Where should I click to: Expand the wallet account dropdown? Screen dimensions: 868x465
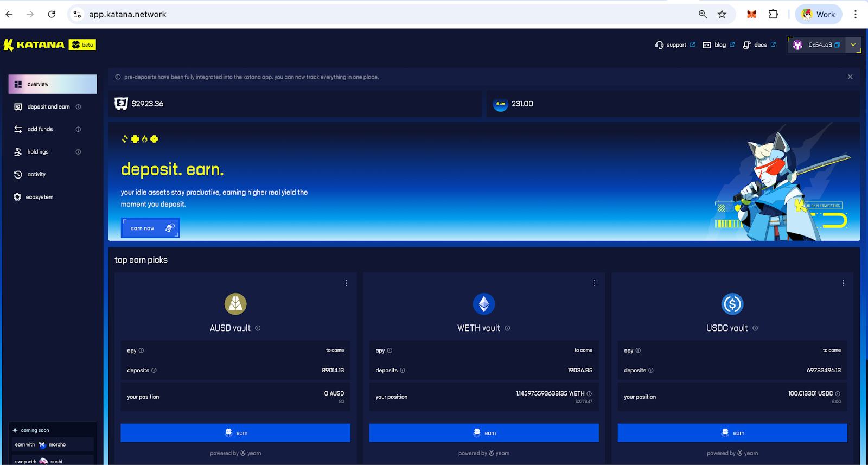click(853, 45)
